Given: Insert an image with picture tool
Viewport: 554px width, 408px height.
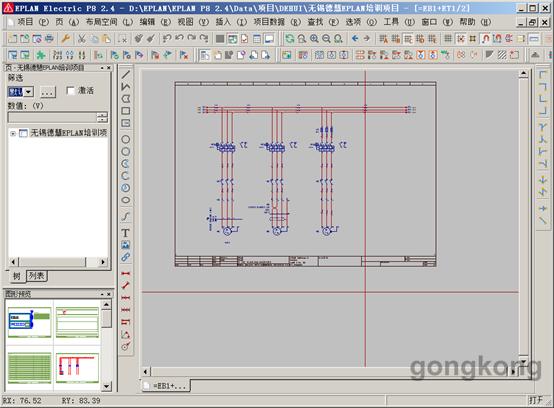Looking at the screenshot, I should (x=126, y=245).
